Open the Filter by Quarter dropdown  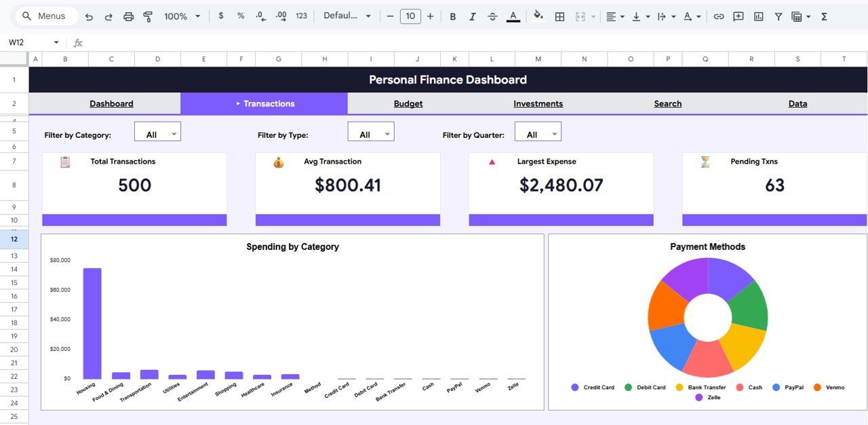538,132
